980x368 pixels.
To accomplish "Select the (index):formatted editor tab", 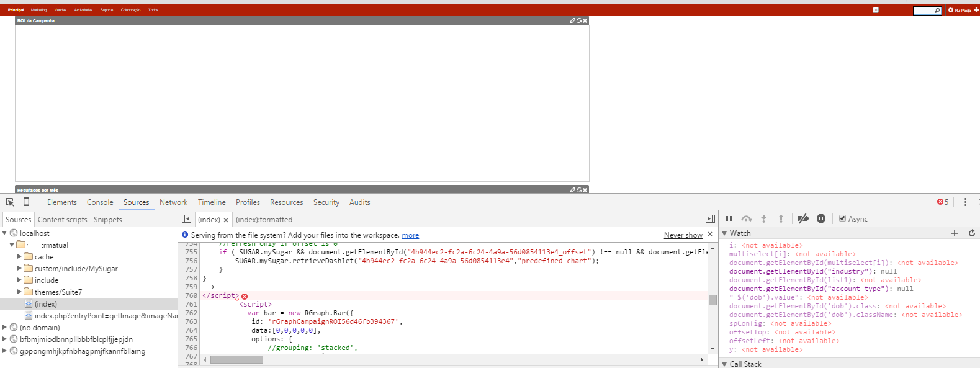I will click(264, 220).
